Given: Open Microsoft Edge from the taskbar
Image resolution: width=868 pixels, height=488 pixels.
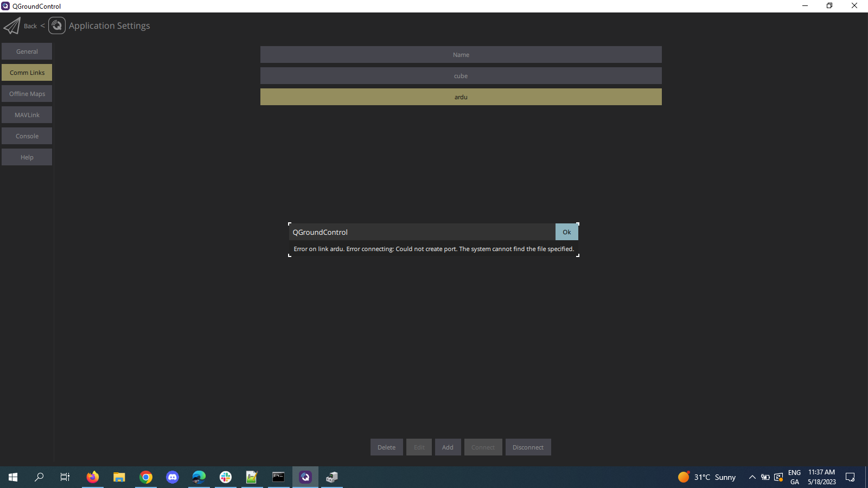Looking at the screenshot, I should click(x=198, y=477).
